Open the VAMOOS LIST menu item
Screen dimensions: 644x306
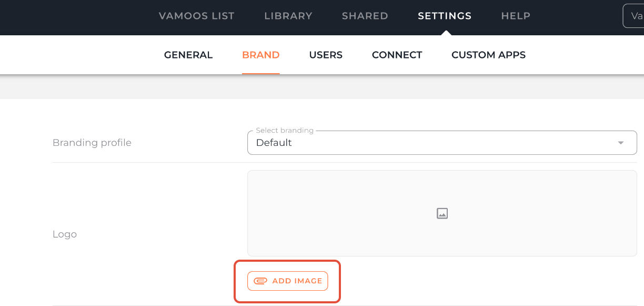pyautogui.click(x=196, y=16)
